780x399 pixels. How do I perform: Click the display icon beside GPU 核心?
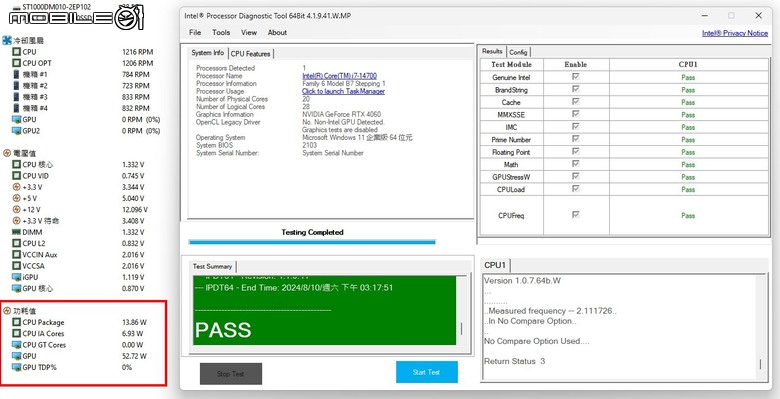tap(16, 289)
